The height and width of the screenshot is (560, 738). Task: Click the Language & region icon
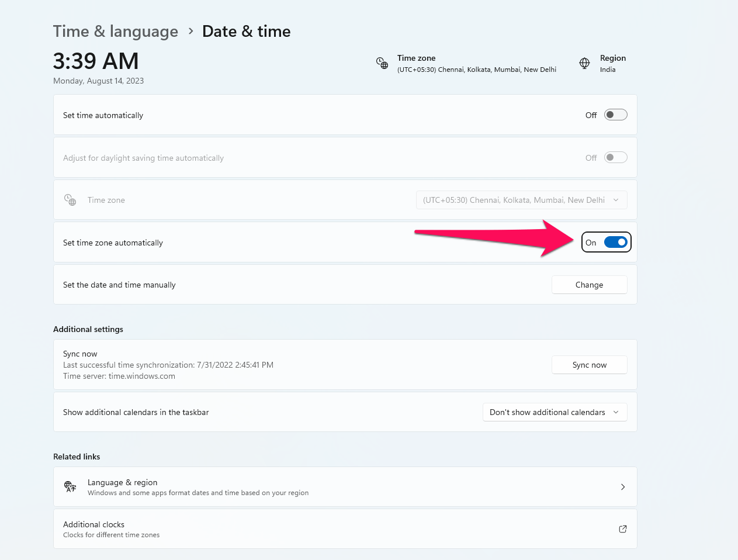pos(70,487)
